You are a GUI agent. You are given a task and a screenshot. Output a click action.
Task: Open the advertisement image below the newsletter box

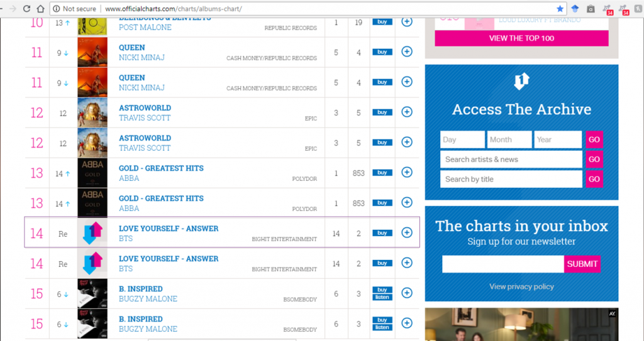click(521, 324)
